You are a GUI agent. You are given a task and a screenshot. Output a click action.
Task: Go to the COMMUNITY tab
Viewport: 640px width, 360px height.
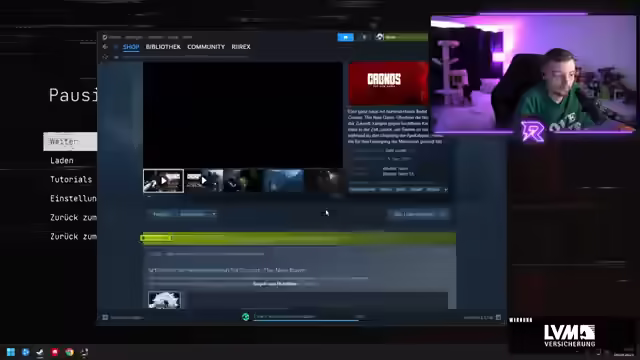point(206,47)
